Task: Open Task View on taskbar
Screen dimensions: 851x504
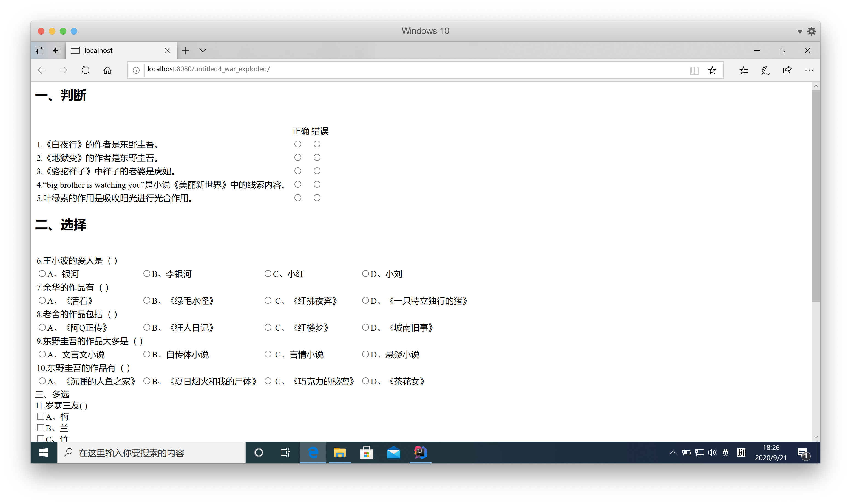Action: click(285, 453)
